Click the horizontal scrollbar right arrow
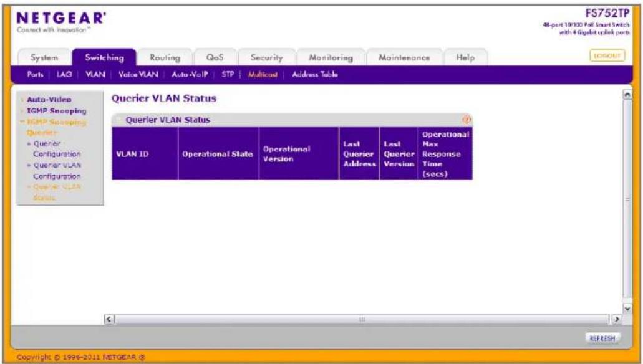The width and height of the screenshot is (643, 364). [x=616, y=319]
